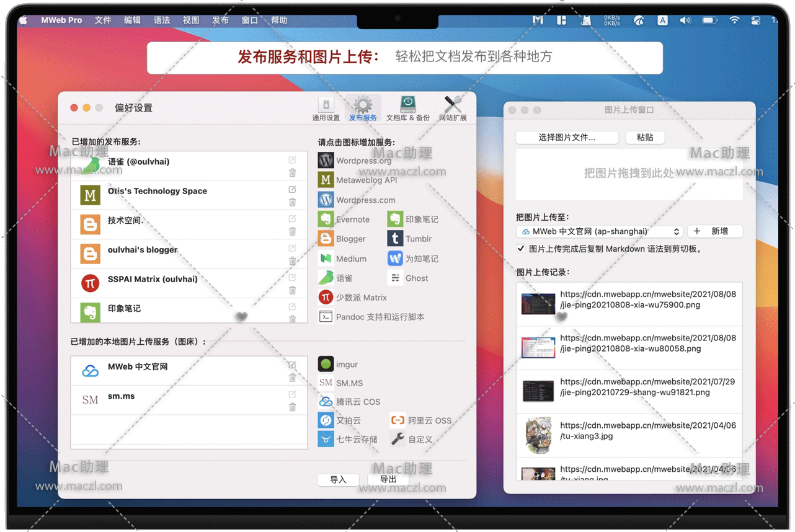
Task: Open the MWeb Pro application menu
Action: coord(61,20)
